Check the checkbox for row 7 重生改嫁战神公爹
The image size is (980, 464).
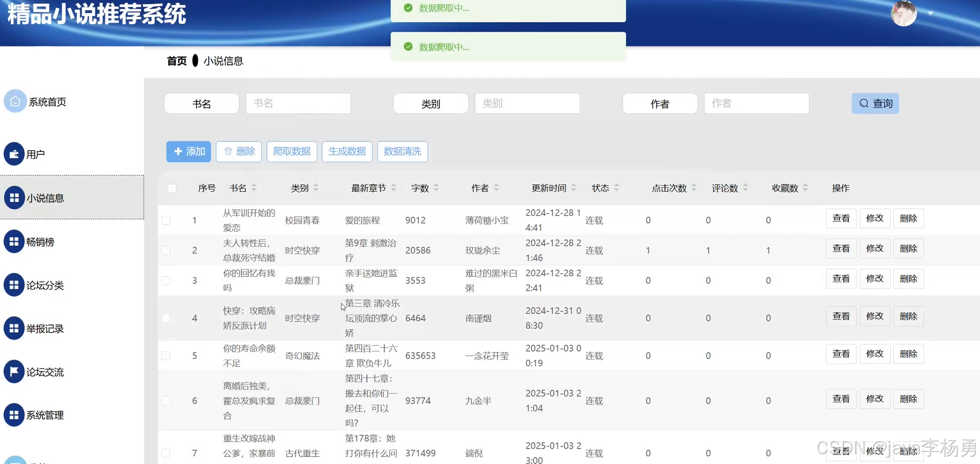pos(166,453)
